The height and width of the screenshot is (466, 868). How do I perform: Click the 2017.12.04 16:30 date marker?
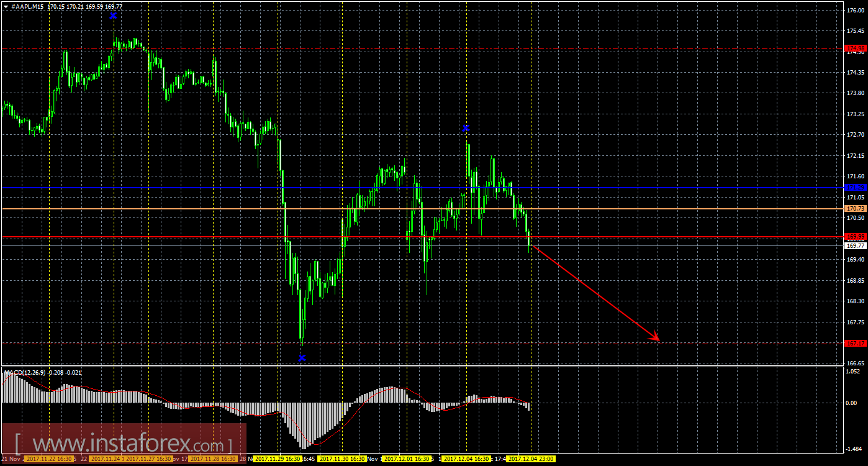click(x=467, y=459)
